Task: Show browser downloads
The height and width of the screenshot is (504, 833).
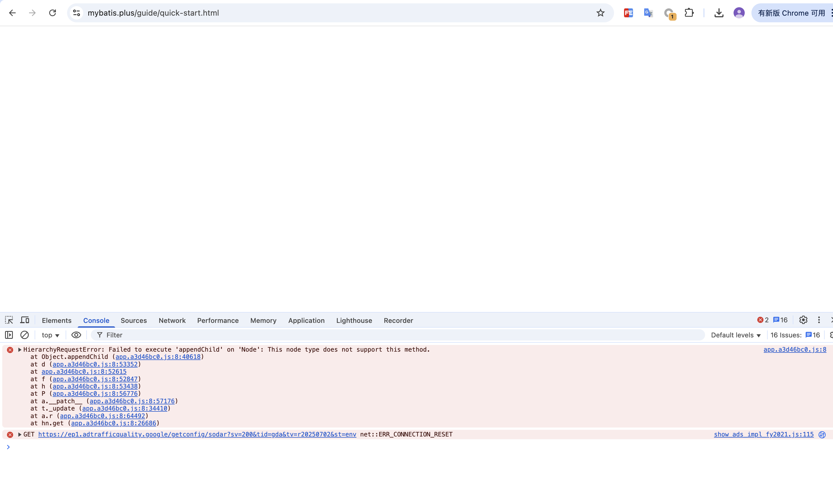Action: click(x=719, y=13)
